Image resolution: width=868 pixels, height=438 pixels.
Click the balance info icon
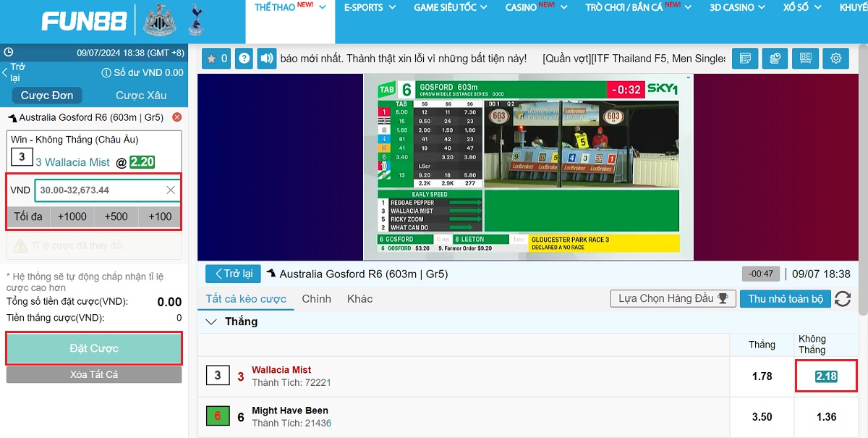106,72
